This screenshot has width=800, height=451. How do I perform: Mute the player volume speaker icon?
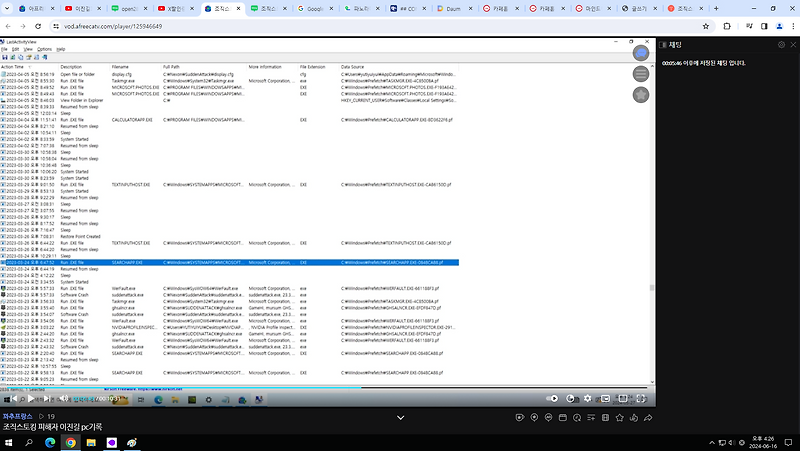[64, 398]
